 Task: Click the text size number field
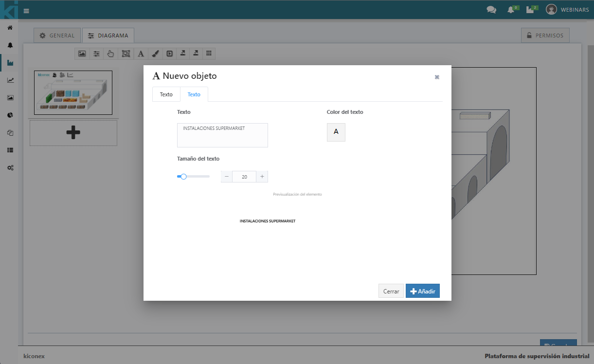coord(244,177)
